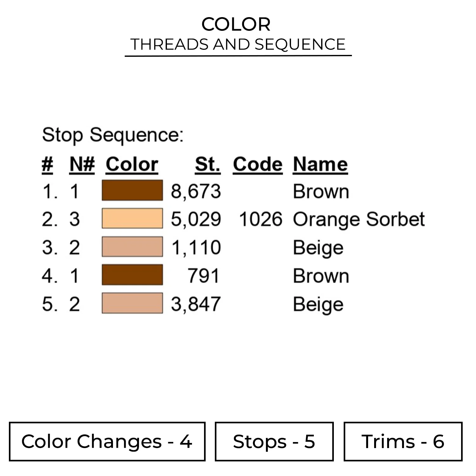
Task: Select the Trims - 6 box
Action: [403, 441]
